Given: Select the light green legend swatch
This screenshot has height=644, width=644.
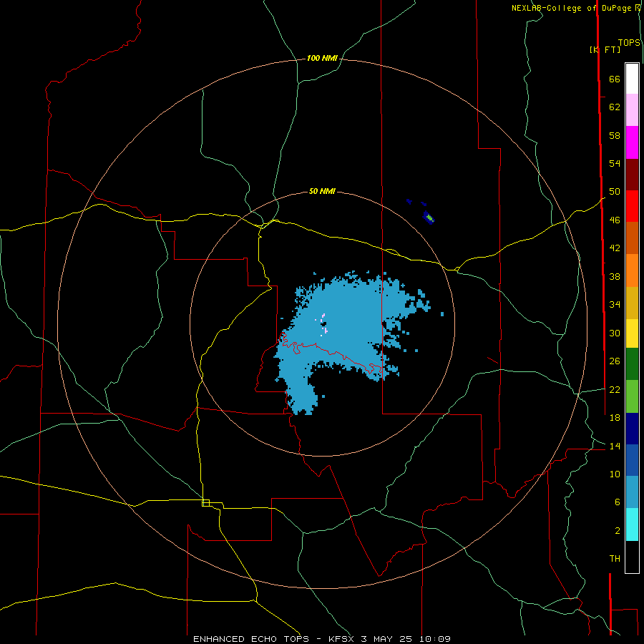Looking at the screenshot, I should click(632, 396).
